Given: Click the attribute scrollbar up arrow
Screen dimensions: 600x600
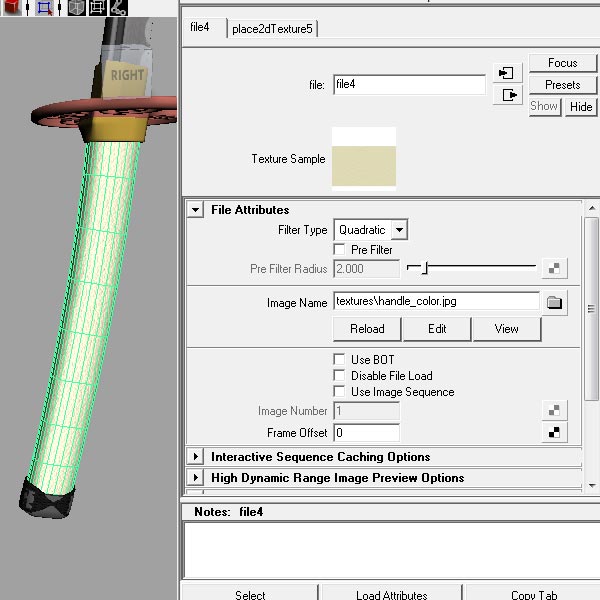Looking at the screenshot, I should pyautogui.click(x=592, y=208).
